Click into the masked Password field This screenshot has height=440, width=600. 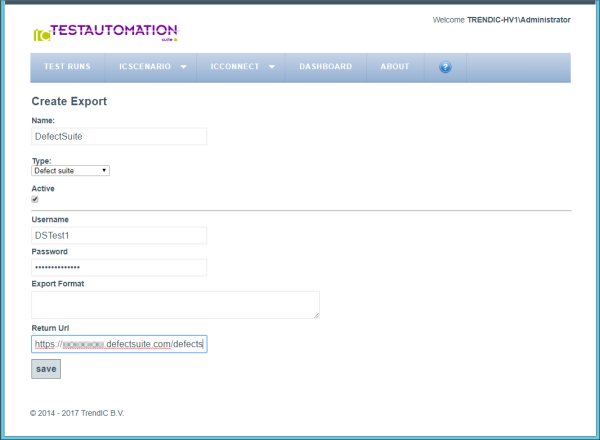click(x=119, y=267)
